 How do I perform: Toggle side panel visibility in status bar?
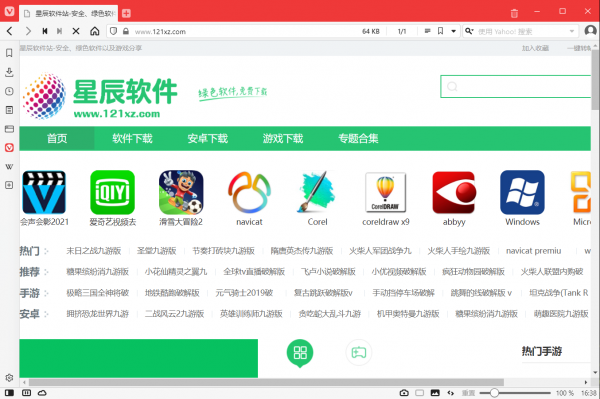(x=9, y=393)
